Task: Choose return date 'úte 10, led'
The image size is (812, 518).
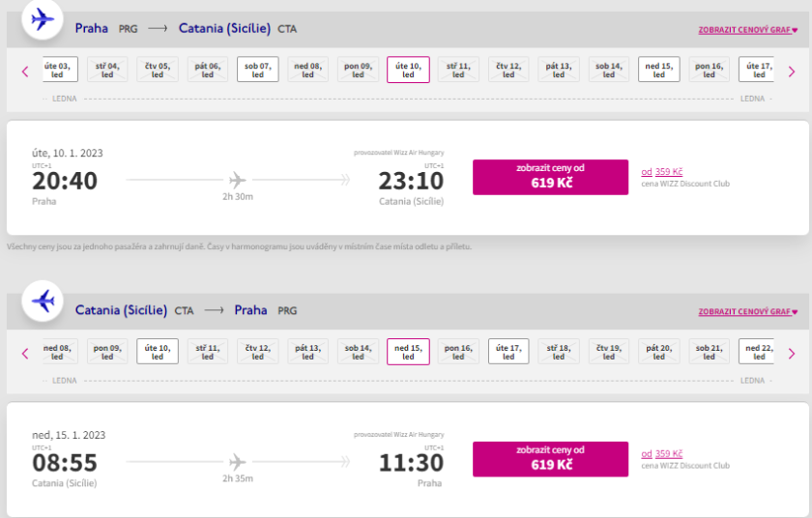Action: [158, 353]
